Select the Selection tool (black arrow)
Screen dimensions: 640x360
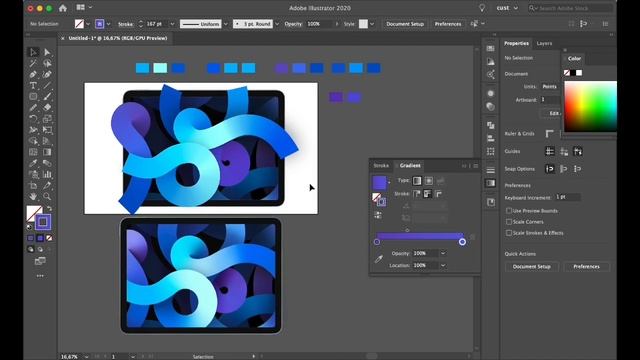coord(33,52)
